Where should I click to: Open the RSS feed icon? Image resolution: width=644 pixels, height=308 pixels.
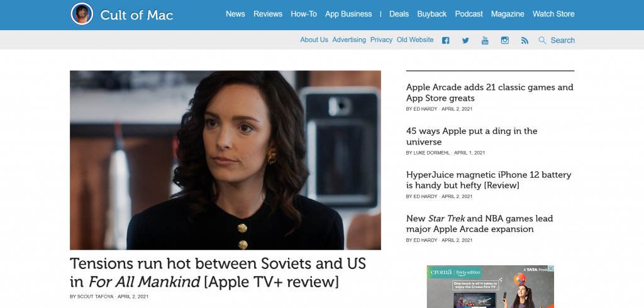(525, 40)
